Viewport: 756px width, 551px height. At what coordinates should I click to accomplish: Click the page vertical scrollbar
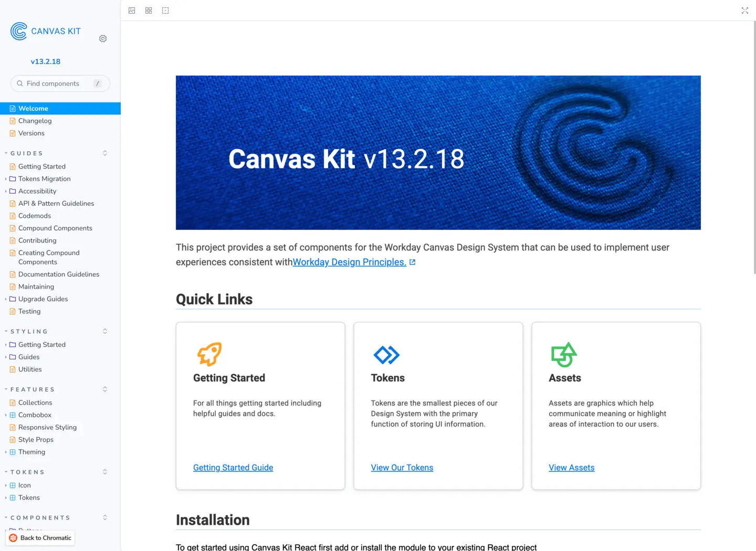click(x=754, y=147)
